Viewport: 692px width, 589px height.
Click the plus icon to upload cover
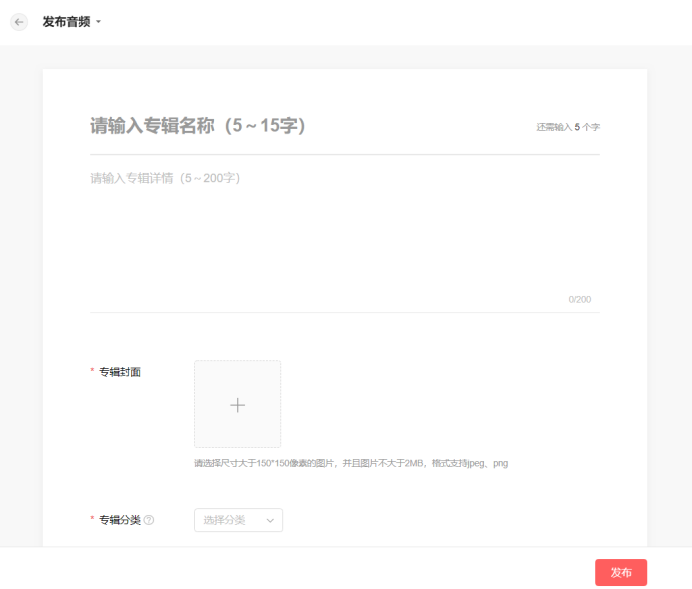pos(237,405)
